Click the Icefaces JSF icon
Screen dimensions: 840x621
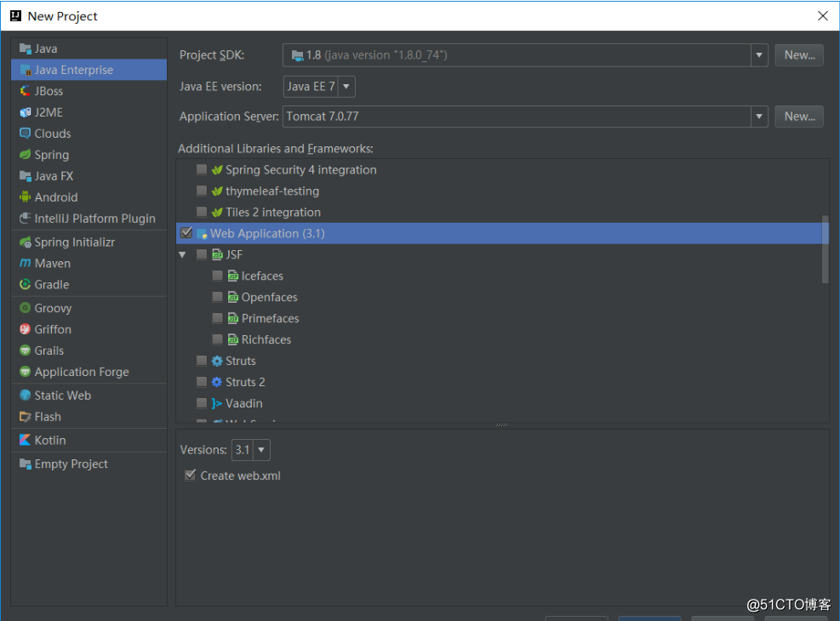[x=233, y=276]
